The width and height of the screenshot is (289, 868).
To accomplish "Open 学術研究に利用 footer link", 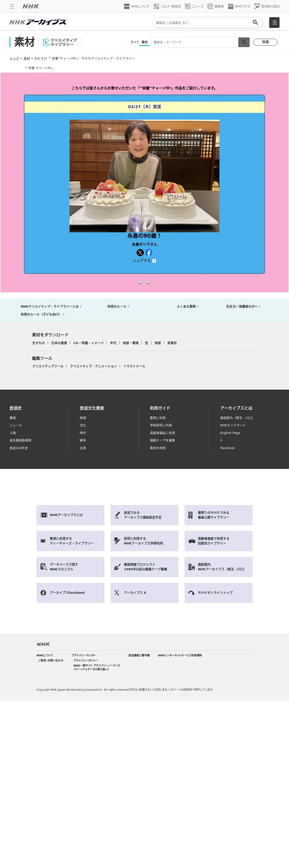I will point(161,425).
